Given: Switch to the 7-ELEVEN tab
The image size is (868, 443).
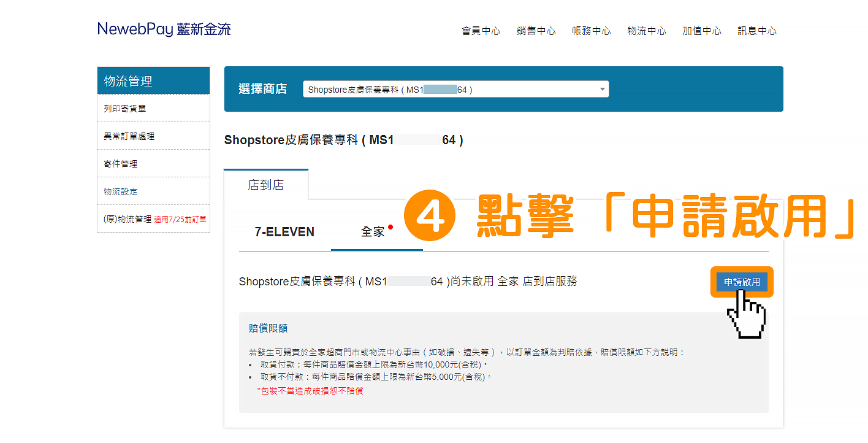Looking at the screenshot, I should tap(284, 232).
